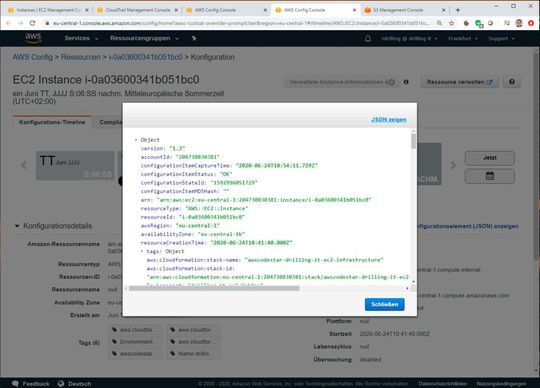Click the AWS logo in navigation bar
540x388 pixels.
coord(33,38)
